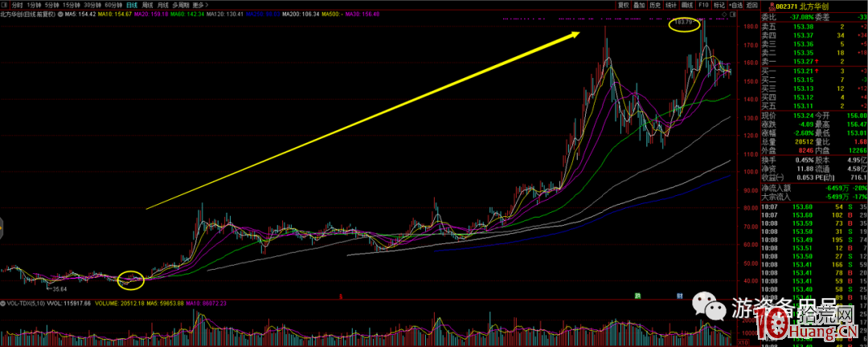Click the 换手 value 0.45%
Screen dimensions: 868x347
coord(805,161)
